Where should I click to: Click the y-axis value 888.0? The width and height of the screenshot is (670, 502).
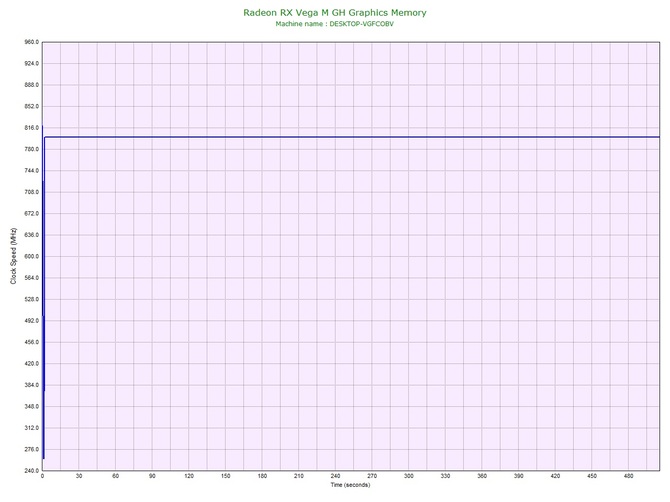[32, 85]
